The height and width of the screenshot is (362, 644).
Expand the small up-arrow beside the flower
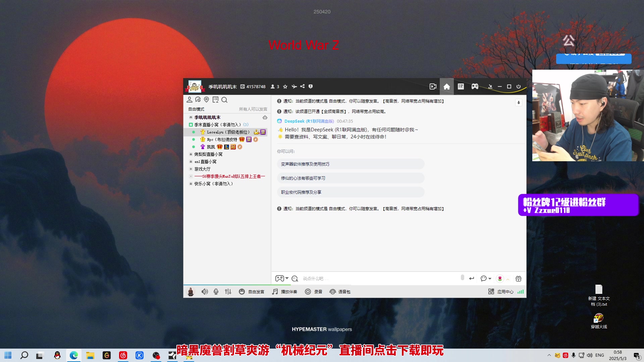[x=508, y=279]
